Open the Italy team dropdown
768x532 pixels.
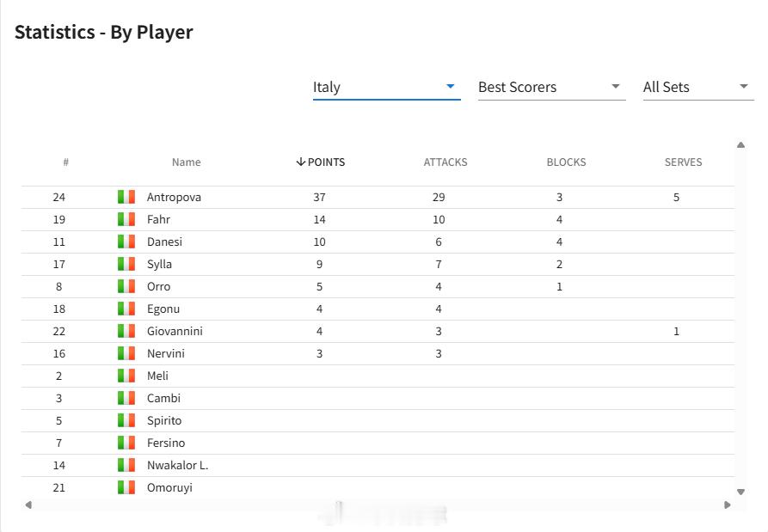point(386,87)
